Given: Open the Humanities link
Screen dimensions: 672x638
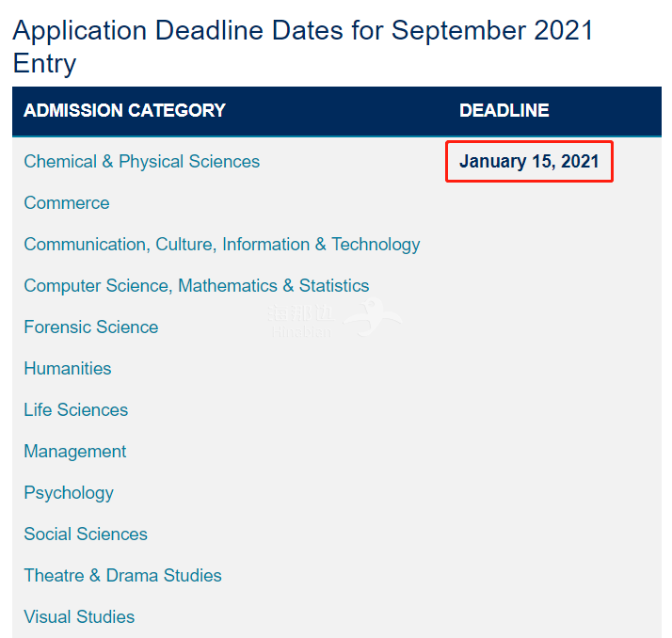Looking at the screenshot, I should (67, 369).
